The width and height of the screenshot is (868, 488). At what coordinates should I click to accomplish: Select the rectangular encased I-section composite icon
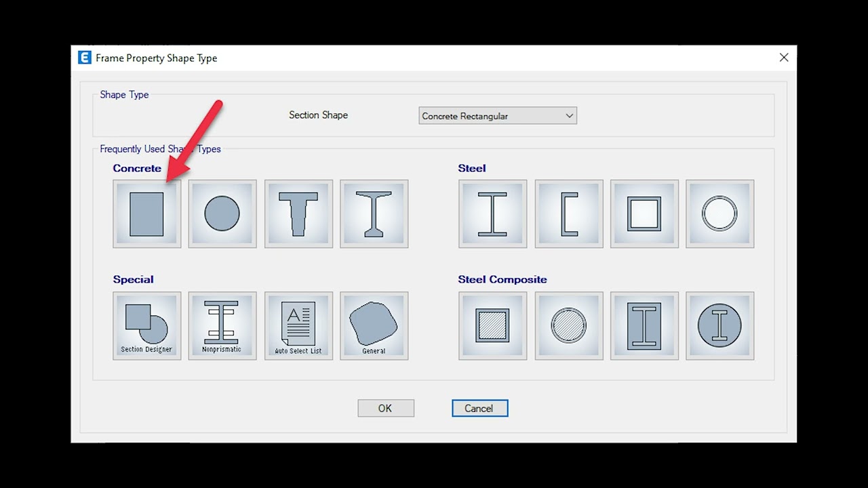(644, 325)
